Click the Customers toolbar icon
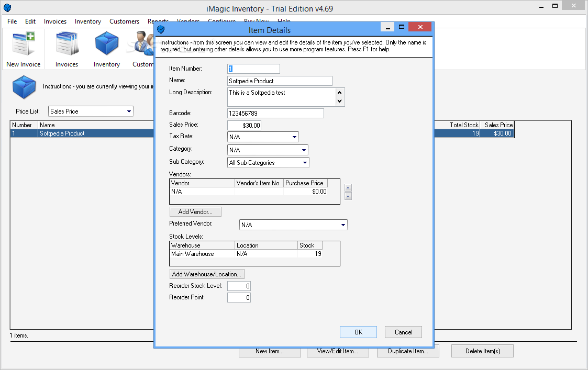This screenshot has width=588, height=370. tap(142, 49)
